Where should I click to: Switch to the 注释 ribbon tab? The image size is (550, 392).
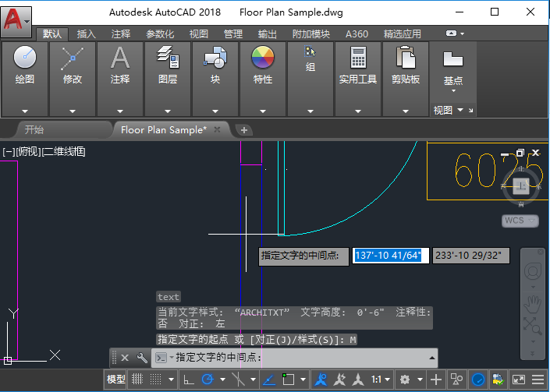point(121,34)
